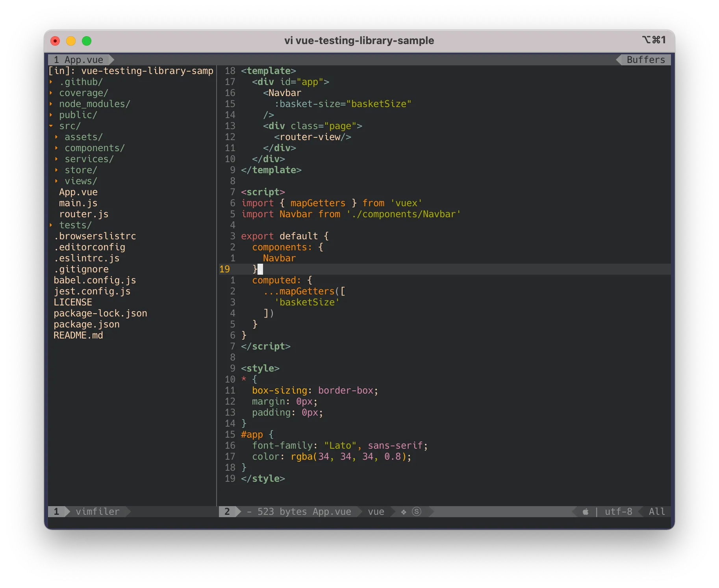Click the 'box-sizing: border-box;' line

click(x=315, y=390)
